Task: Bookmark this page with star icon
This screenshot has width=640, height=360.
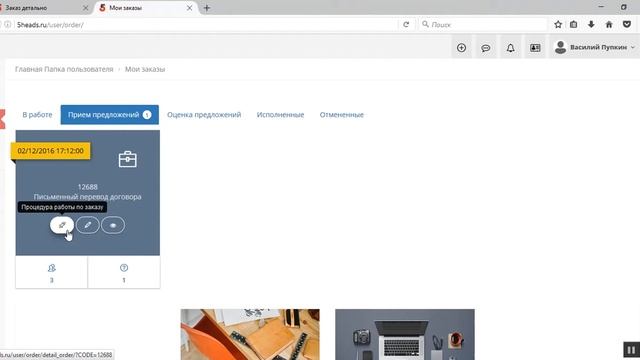Action: 558,24
